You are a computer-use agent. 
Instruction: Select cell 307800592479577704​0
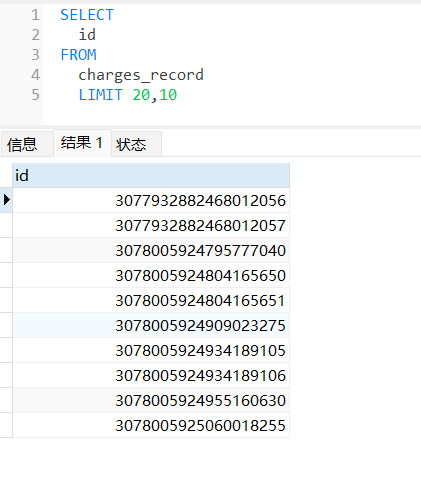click(151, 250)
